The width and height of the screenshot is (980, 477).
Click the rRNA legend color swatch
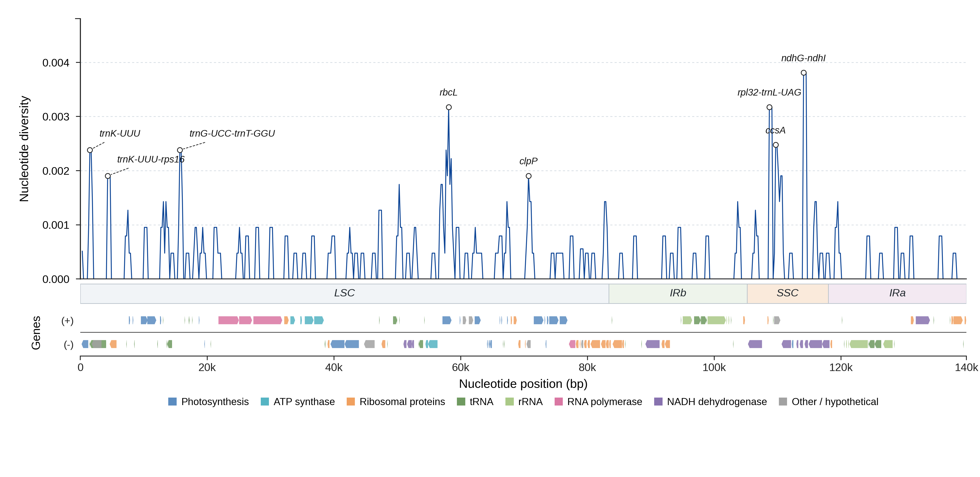(510, 402)
